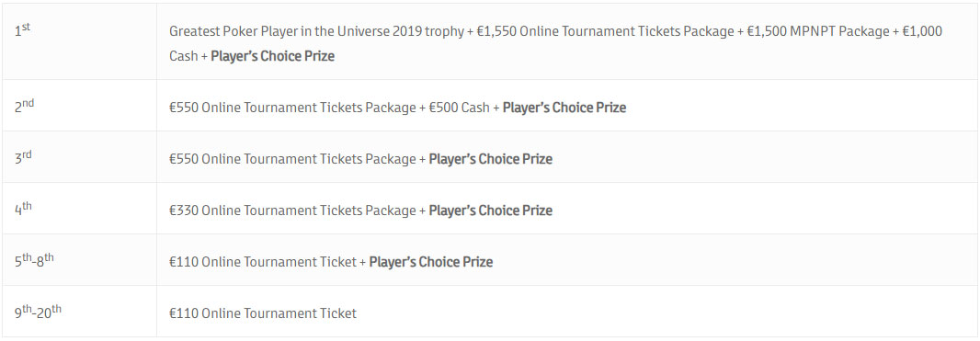Click Player's Choice Prize in 5th-8th row

point(431,262)
